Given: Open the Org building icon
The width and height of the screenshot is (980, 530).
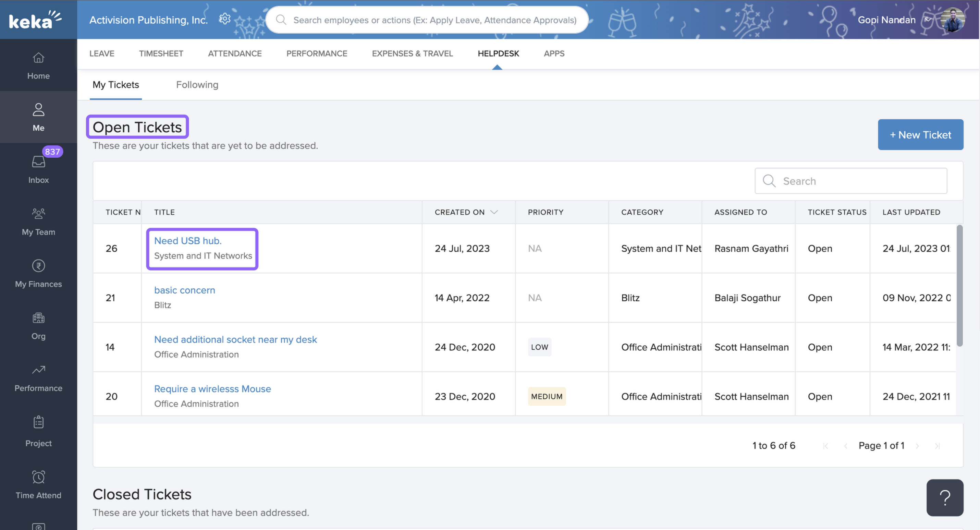Looking at the screenshot, I should pyautogui.click(x=38, y=318).
